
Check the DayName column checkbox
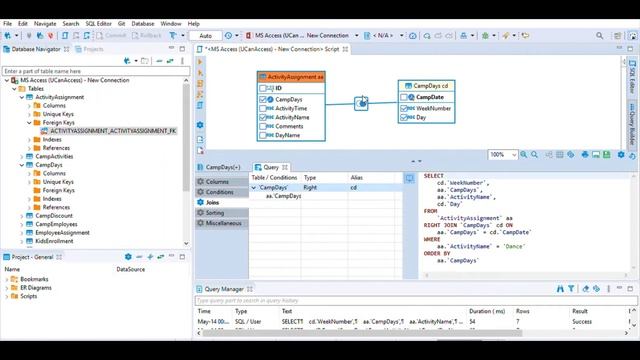[x=263, y=136]
